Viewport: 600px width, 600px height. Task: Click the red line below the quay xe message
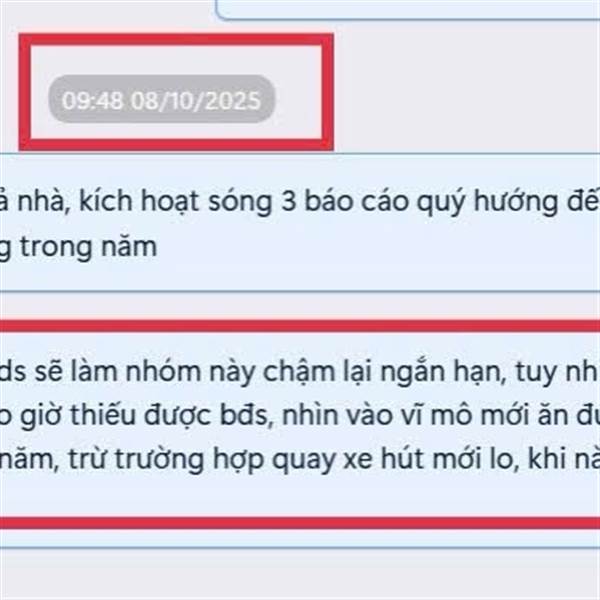pos(300,523)
